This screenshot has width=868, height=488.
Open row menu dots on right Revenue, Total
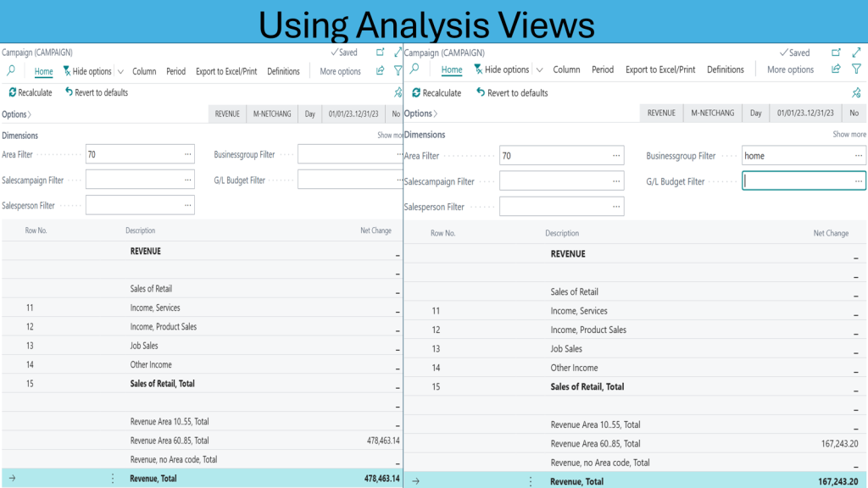pos(531,481)
